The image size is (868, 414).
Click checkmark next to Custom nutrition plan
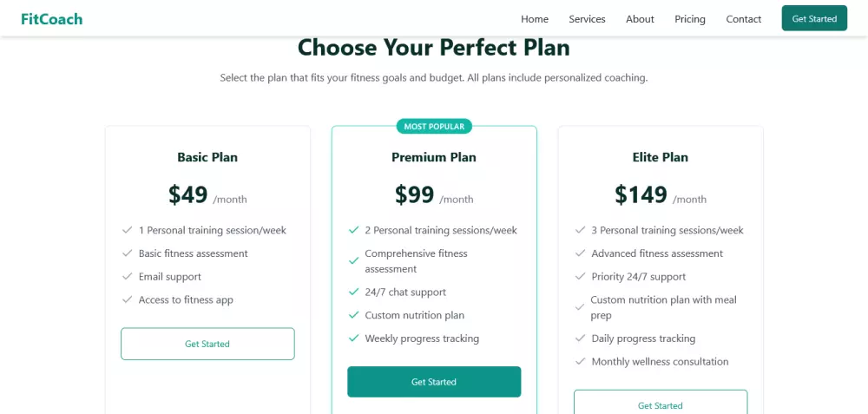pyautogui.click(x=354, y=315)
